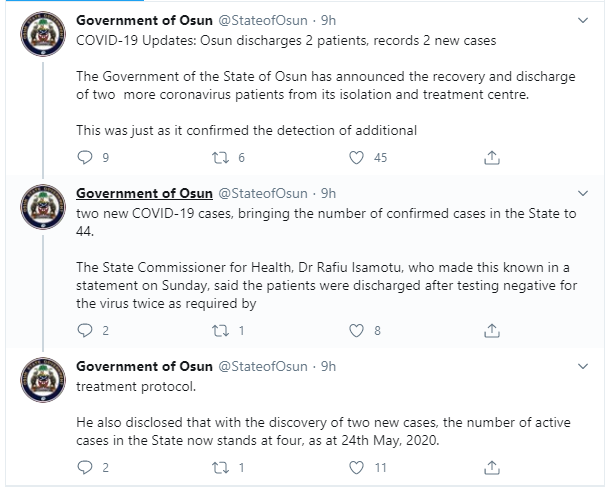Open the third tweet's dropdown chevron menu
Image resolution: width=614 pixels, height=487 pixels.
(583, 366)
